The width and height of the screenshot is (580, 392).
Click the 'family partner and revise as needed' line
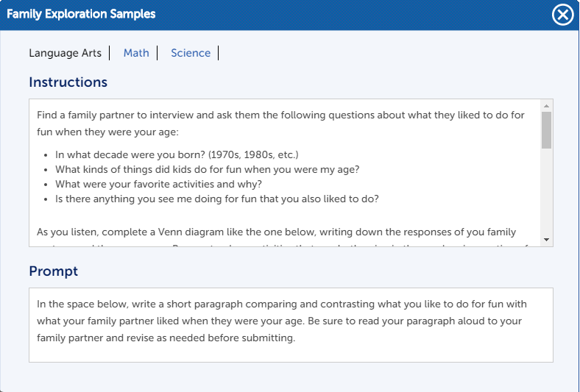click(166, 338)
